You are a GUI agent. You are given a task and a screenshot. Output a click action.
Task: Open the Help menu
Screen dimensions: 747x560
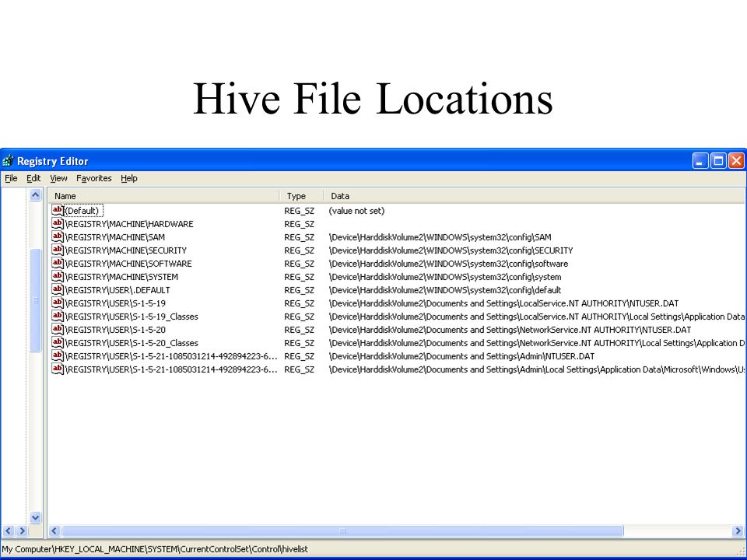pos(128,178)
